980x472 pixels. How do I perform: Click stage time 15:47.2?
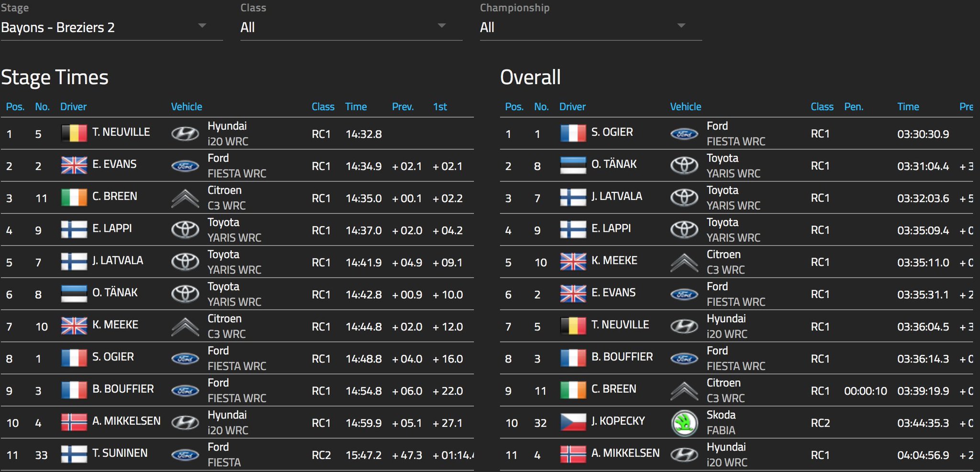[x=364, y=455]
